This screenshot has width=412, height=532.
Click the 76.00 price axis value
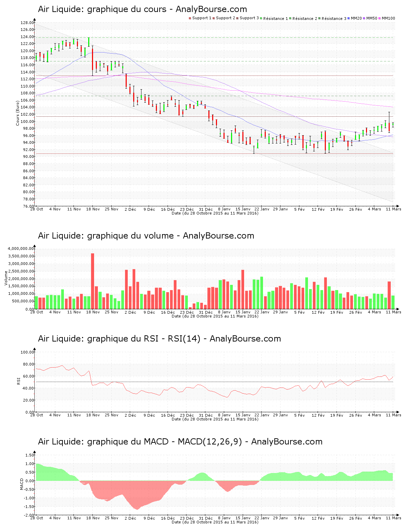click(28, 206)
